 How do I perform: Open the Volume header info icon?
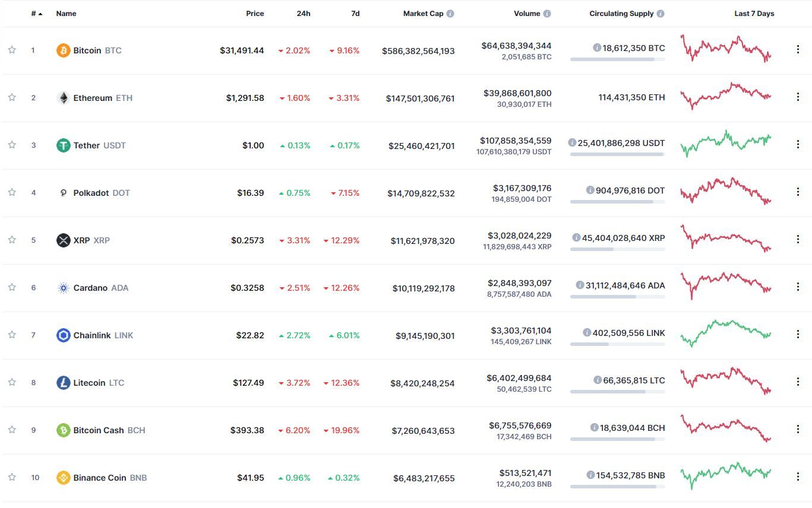click(x=547, y=14)
